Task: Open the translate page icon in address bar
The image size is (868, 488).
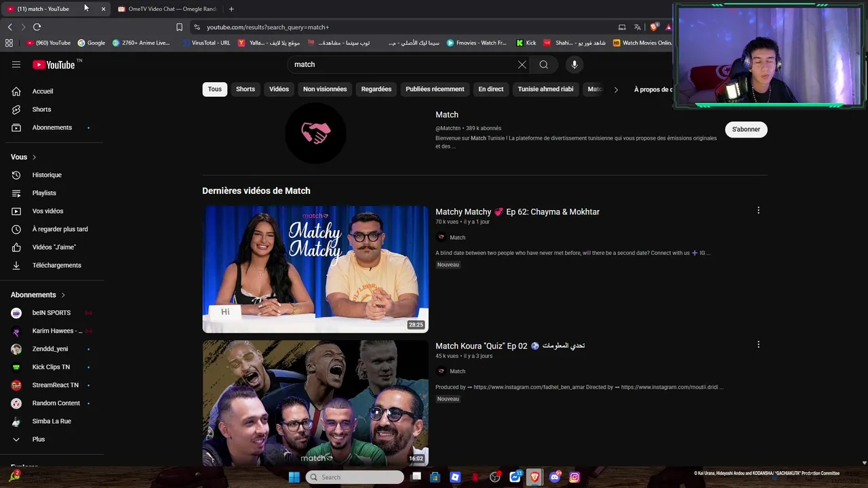Action: click(637, 27)
